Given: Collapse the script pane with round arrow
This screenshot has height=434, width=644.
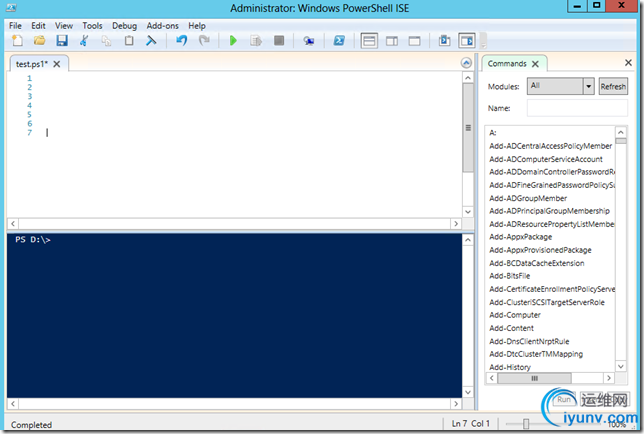Looking at the screenshot, I should (466, 63).
